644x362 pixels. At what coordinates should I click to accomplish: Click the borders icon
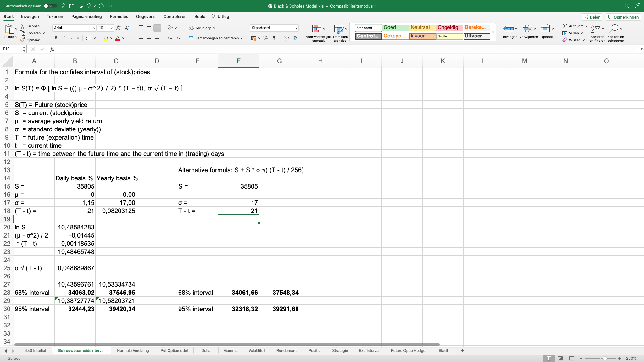[x=89, y=38]
